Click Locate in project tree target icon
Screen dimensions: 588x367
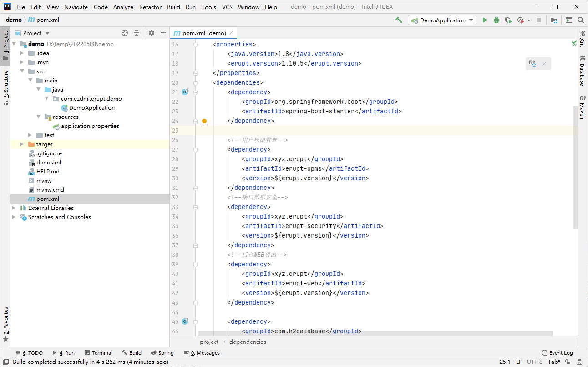(x=125, y=33)
